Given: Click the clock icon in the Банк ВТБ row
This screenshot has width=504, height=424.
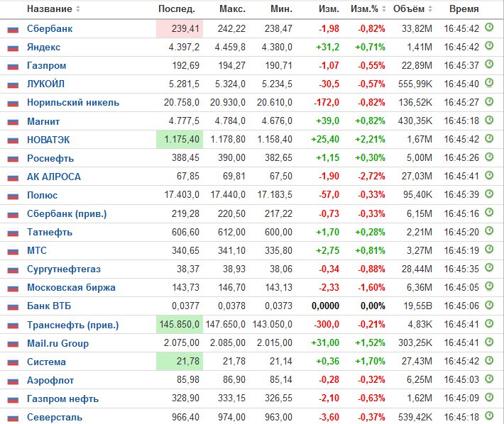Looking at the screenshot, I should 489,305.
